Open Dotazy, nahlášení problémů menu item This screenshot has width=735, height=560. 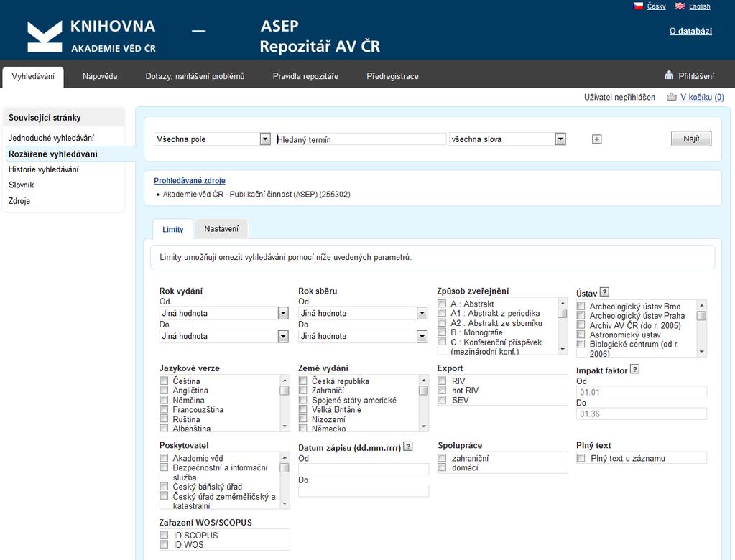[195, 76]
